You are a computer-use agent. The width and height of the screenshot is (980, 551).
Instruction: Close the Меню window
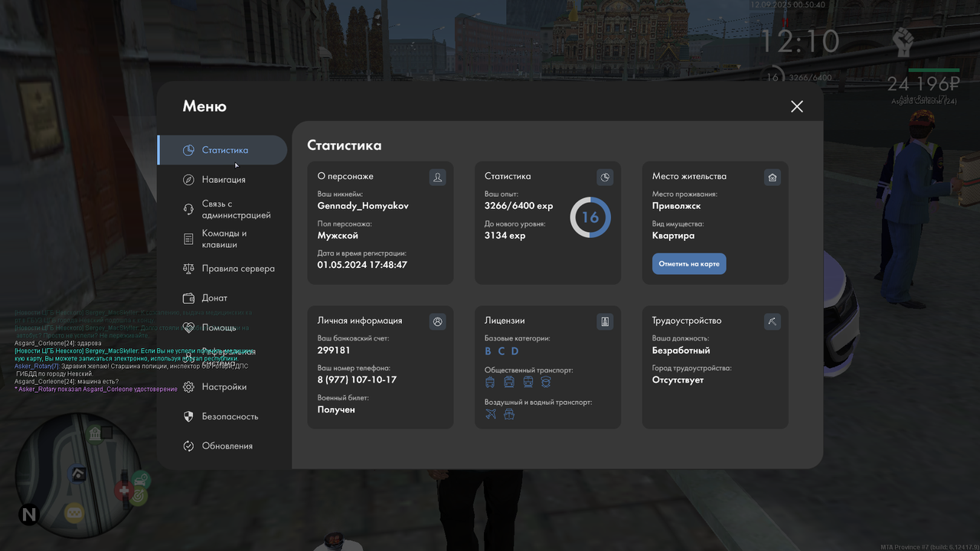pos(797,106)
